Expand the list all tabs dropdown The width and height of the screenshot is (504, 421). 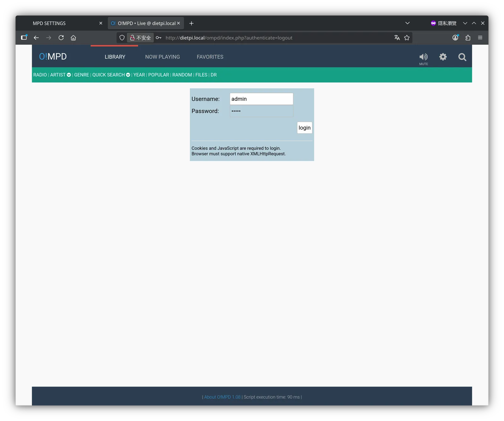tap(407, 23)
